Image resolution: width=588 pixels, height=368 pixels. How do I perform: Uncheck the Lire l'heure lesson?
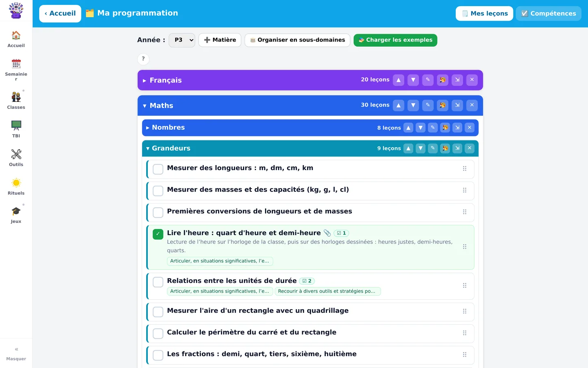[x=158, y=234]
